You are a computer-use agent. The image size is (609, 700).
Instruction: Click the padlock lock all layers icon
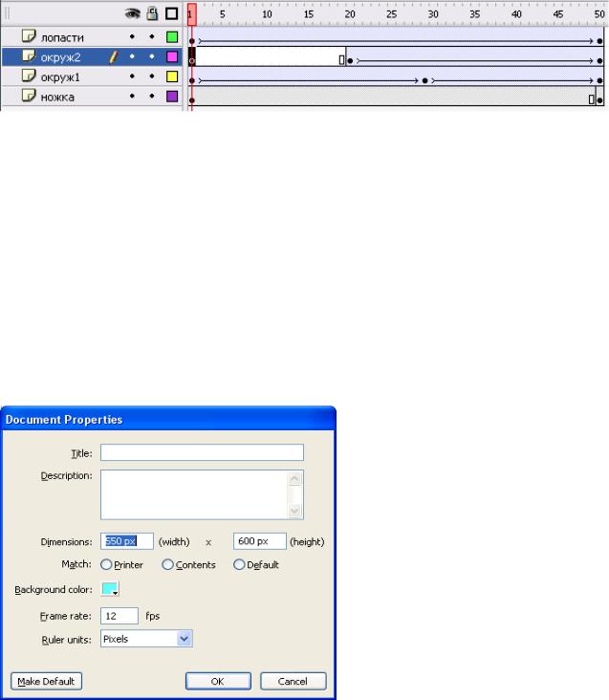152,13
